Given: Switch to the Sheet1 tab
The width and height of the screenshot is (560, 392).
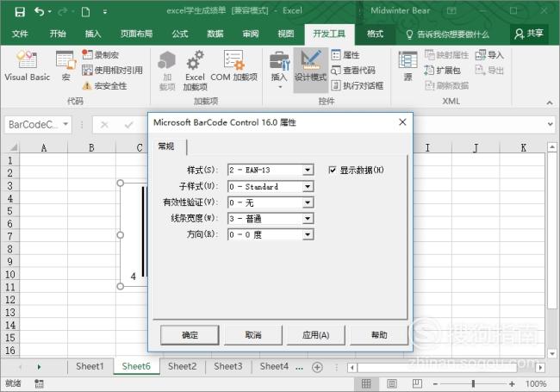Looking at the screenshot, I should point(90,366).
